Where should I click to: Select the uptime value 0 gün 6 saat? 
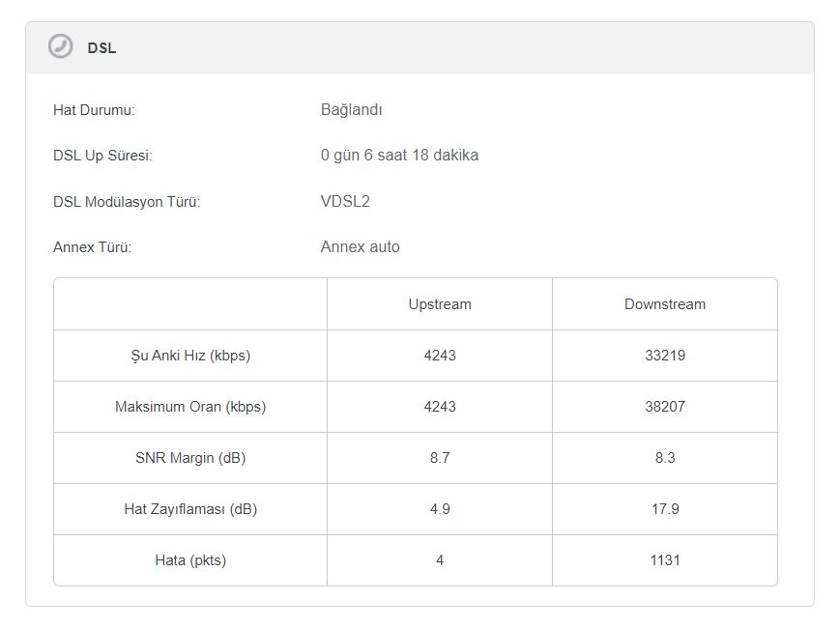tap(399, 156)
